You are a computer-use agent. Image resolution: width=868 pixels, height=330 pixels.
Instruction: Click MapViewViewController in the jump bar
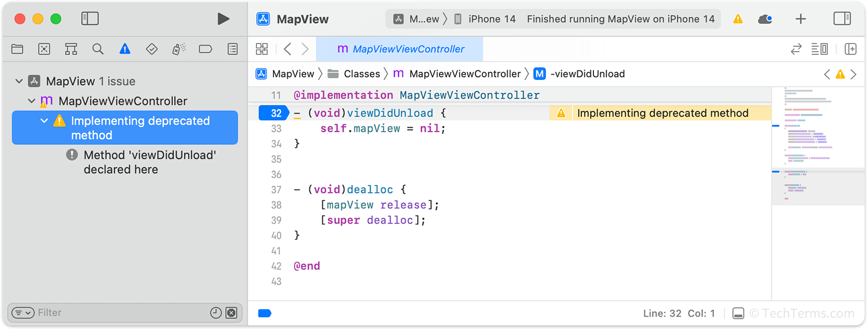(x=457, y=74)
